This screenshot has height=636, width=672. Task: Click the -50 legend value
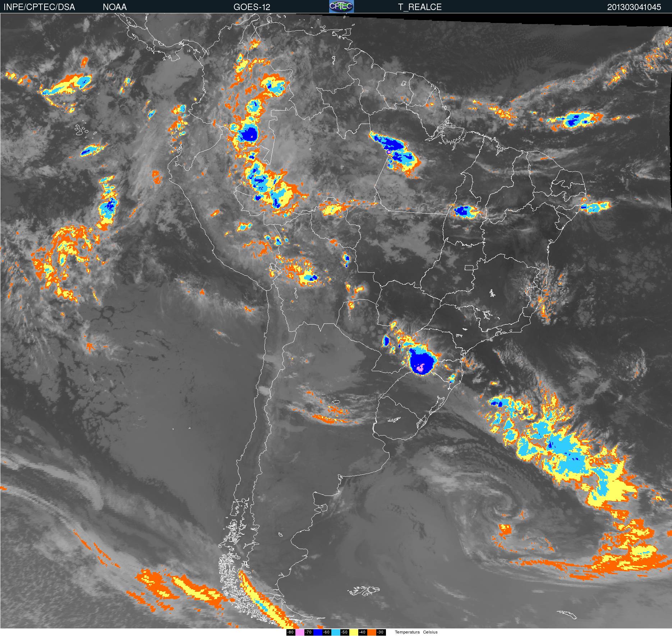(x=344, y=632)
